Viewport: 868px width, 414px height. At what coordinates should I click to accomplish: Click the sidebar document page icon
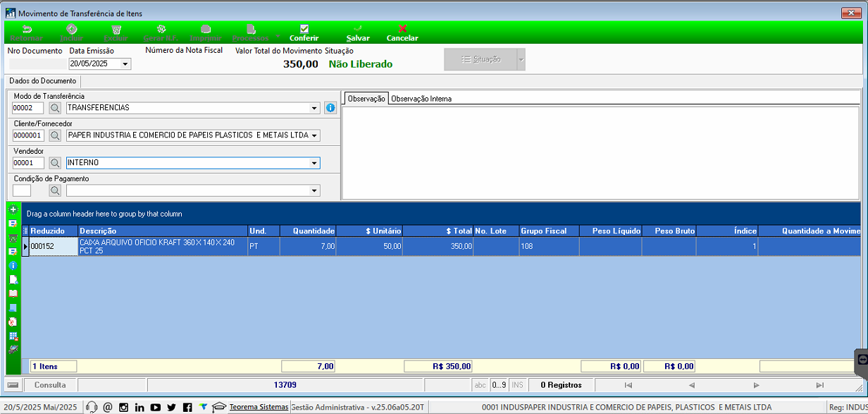click(13, 279)
